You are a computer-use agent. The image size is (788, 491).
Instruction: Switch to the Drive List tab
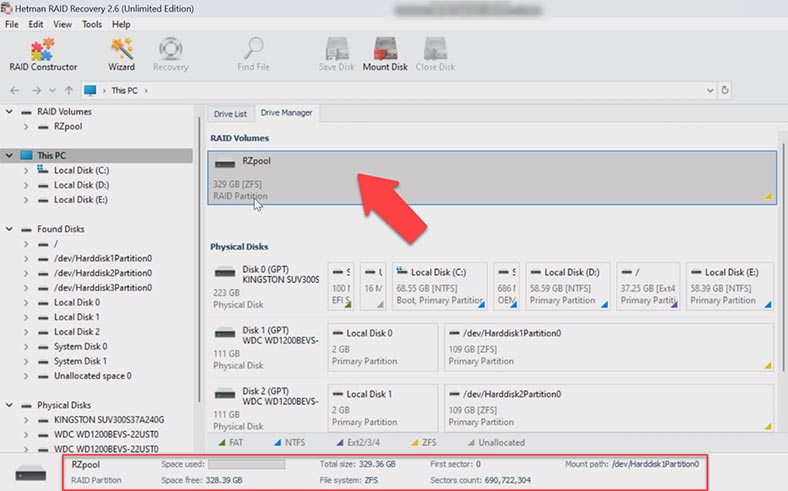[230, 114]
